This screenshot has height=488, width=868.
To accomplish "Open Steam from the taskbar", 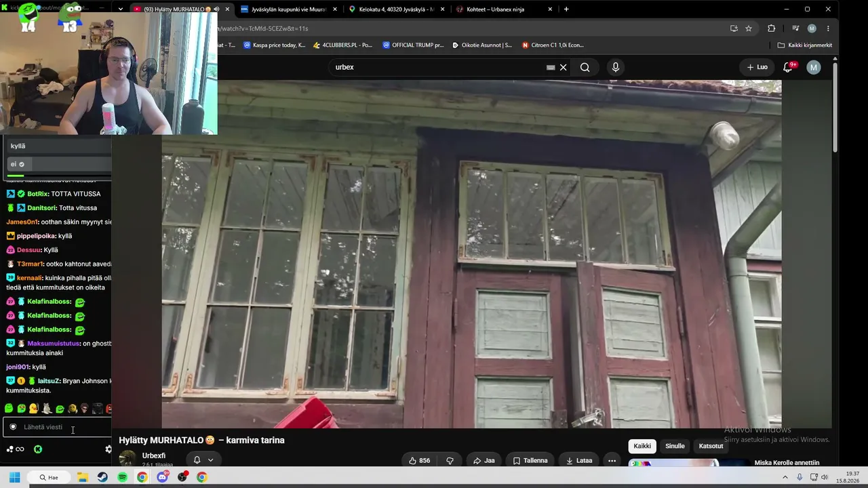I will pos(102,477).
